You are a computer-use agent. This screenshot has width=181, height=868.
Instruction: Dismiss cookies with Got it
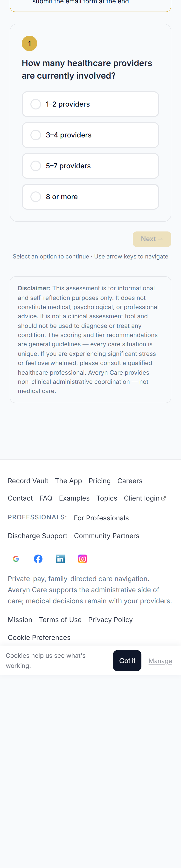tap(127, 660)
